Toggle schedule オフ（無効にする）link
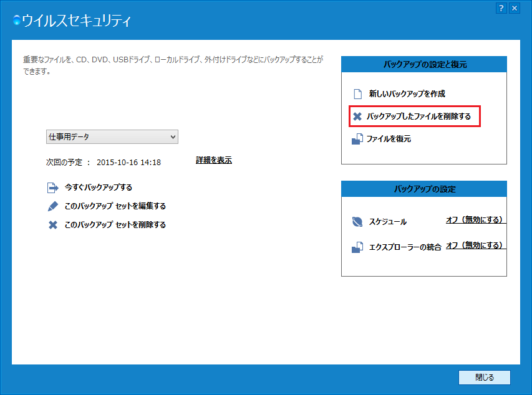The height and width of the screenshot is (395, 532). pos(475,220)
